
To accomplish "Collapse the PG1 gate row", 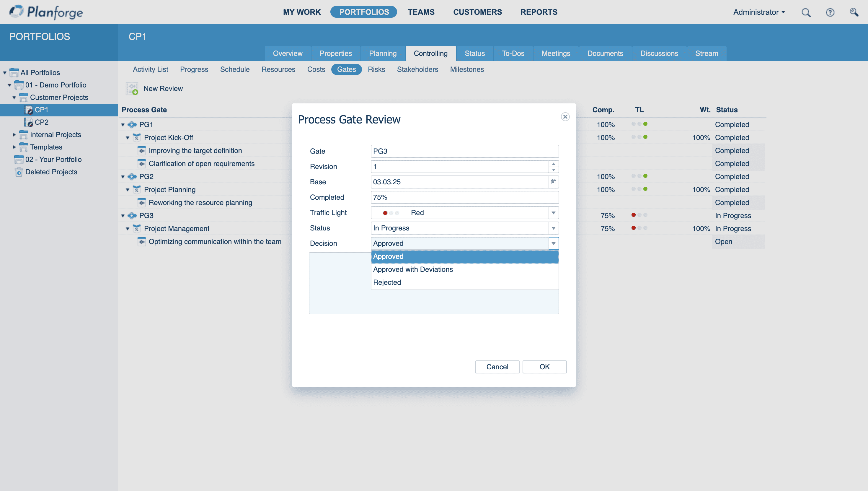I will tap(123, 125).
